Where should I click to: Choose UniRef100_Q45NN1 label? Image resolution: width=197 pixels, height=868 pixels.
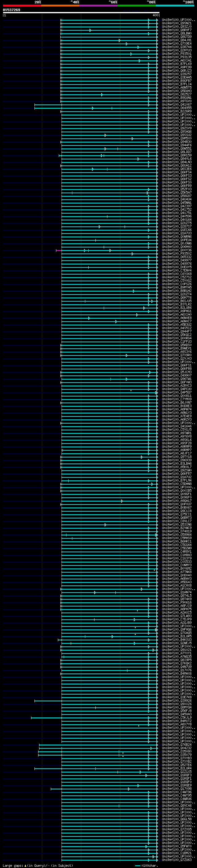176,203
